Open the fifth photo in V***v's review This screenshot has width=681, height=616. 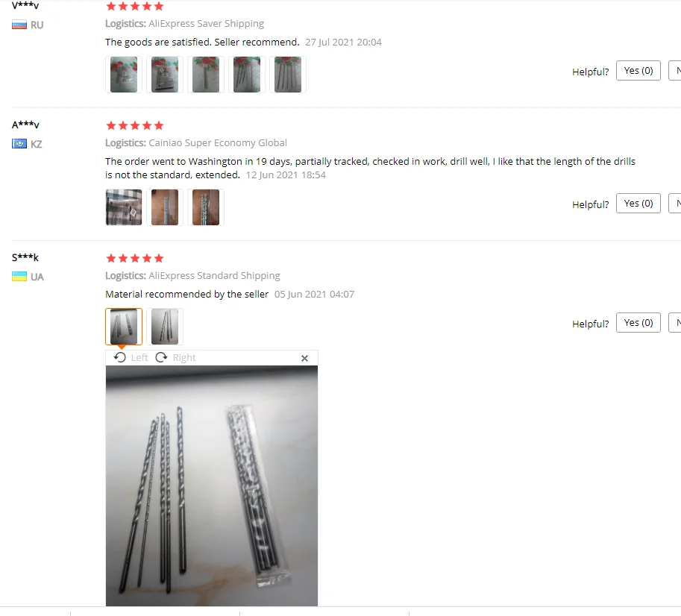pyautogui.click(x=288, y=75)
